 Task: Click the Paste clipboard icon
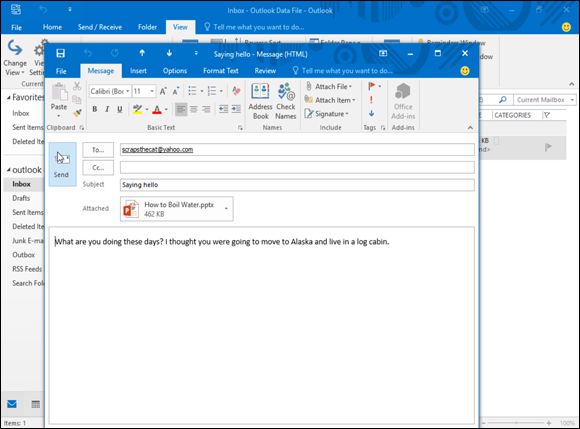click(x=59, y=92)
